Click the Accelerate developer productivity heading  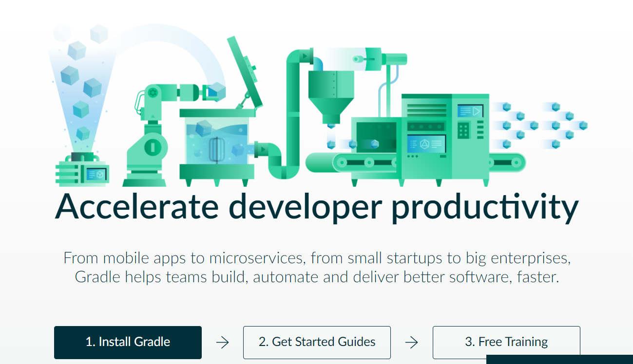tap(317, 208)
